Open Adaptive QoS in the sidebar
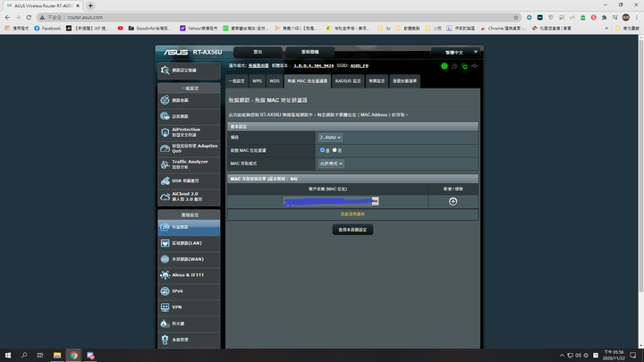Viewport: 644px width, 362px height. pyautogui.click(x=189, y=148)
